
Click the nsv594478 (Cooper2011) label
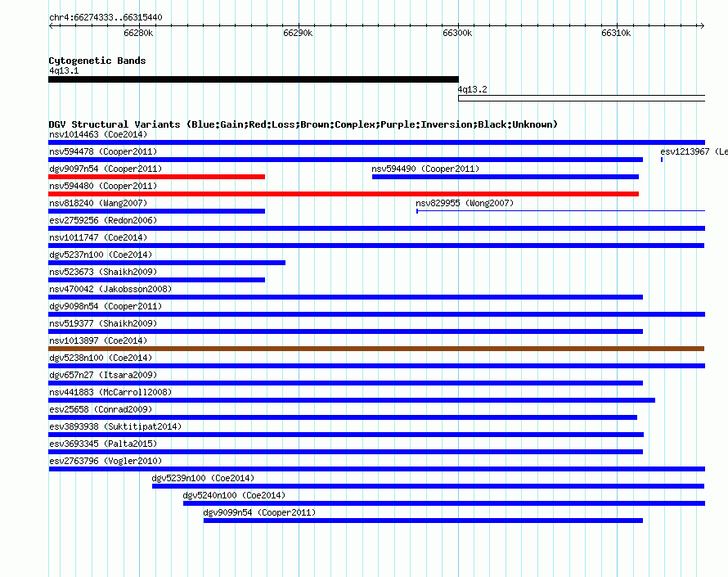(103, 152)
